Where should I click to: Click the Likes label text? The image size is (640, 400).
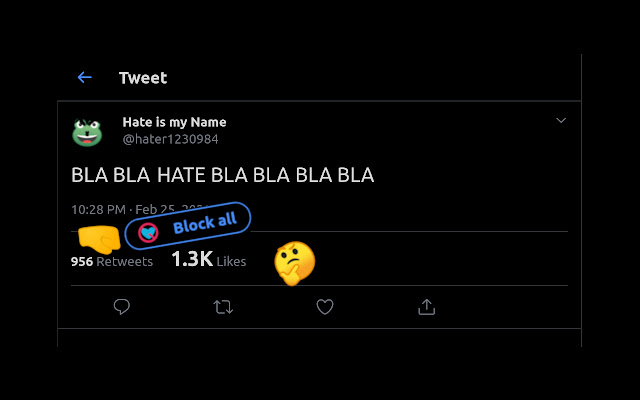click(x=231, y=262)
